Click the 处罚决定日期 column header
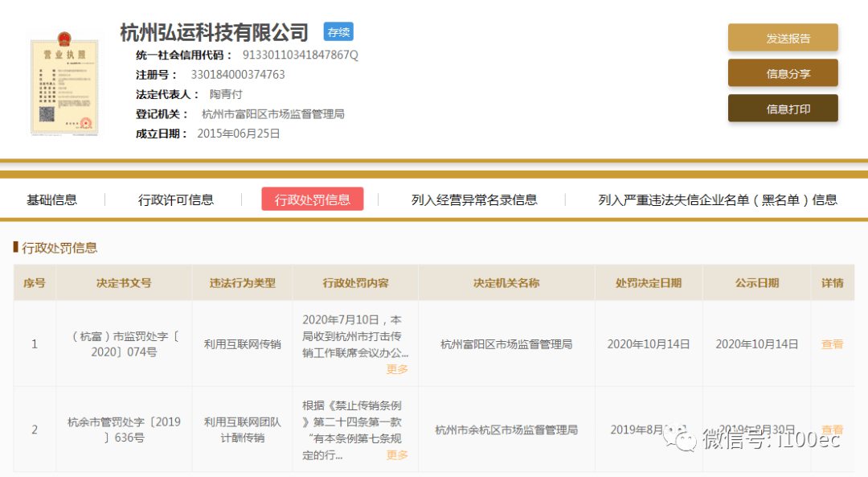This screenshot has height=477, width=868. coord(648,283)
